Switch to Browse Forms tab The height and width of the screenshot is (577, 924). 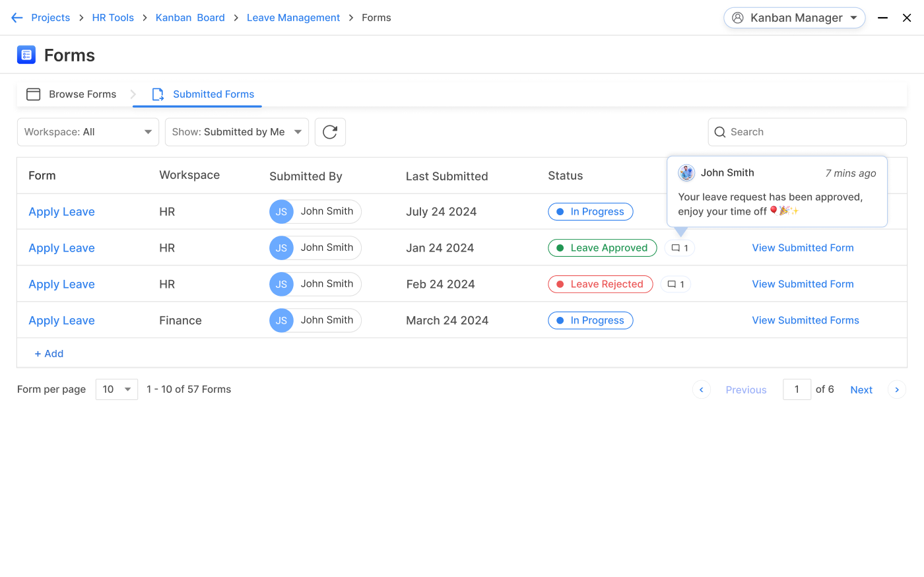(x=71, y=94)
